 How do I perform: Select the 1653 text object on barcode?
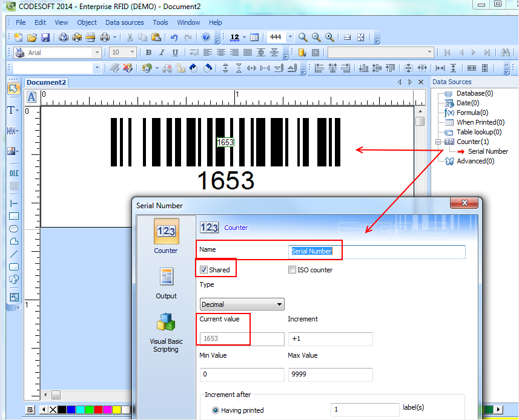tap(225, 143)
